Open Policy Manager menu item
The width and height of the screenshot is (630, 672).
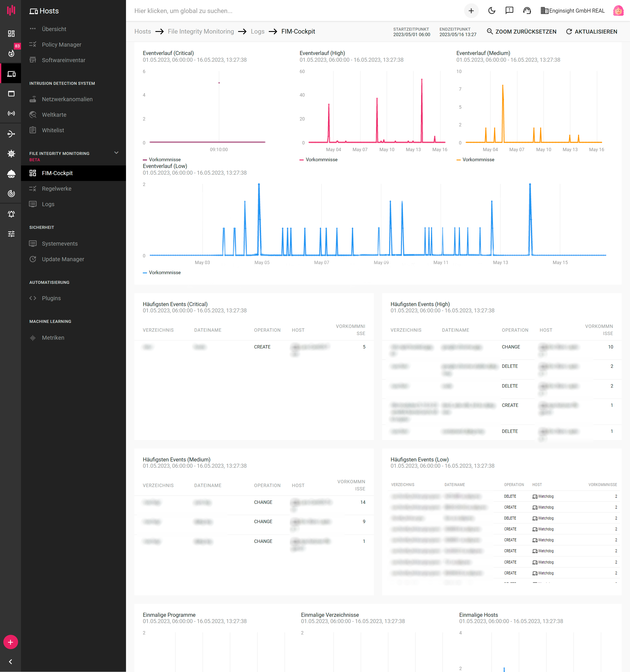pos(61,45)
